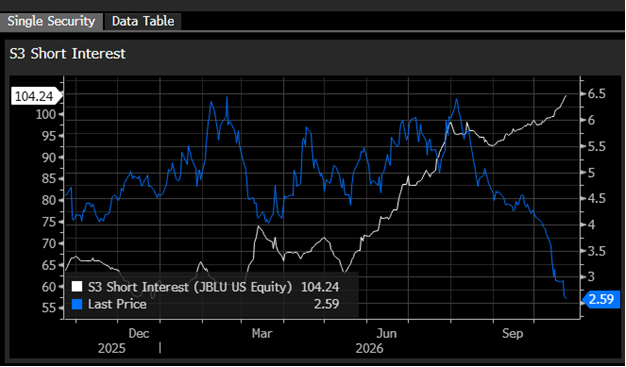Click the 5.5 tick on the right axis

pyautogui.click(x=597, y=147)
